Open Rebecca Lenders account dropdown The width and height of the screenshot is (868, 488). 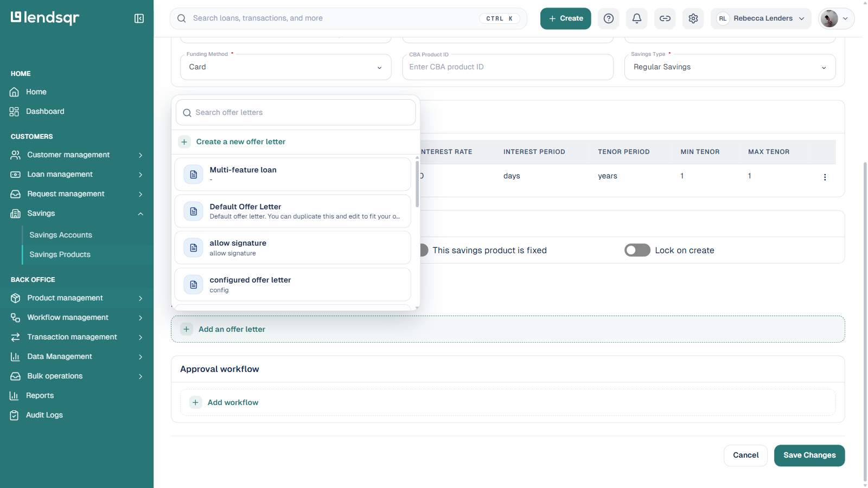[761, 18]
